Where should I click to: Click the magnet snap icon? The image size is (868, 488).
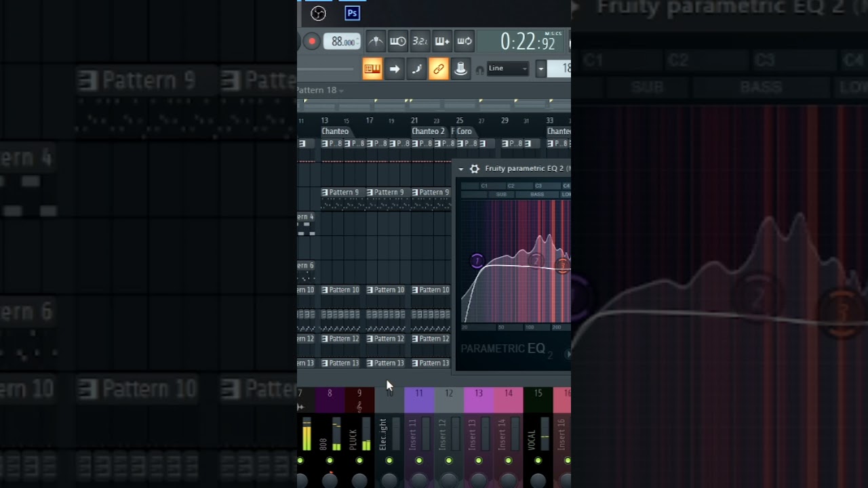pyautogui.click(x=480, y=69)
